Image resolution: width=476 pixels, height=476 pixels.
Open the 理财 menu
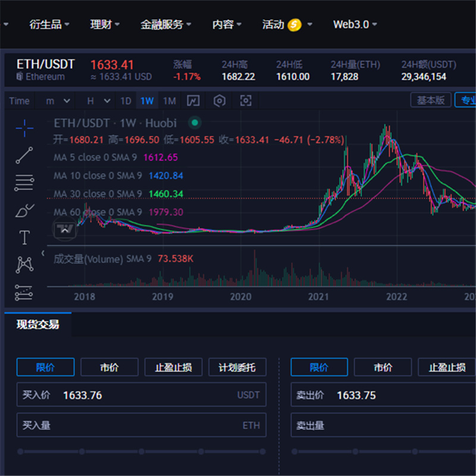tap(105, 24)
